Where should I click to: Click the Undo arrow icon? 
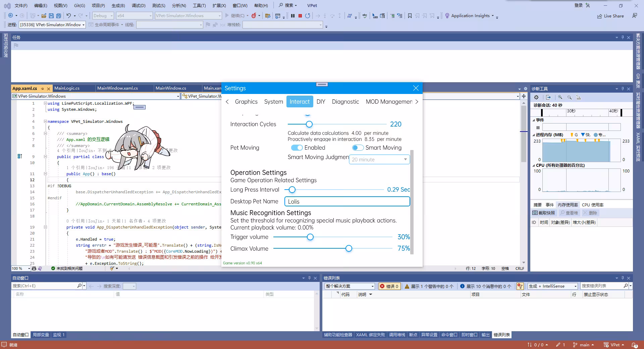coord(68,15)
